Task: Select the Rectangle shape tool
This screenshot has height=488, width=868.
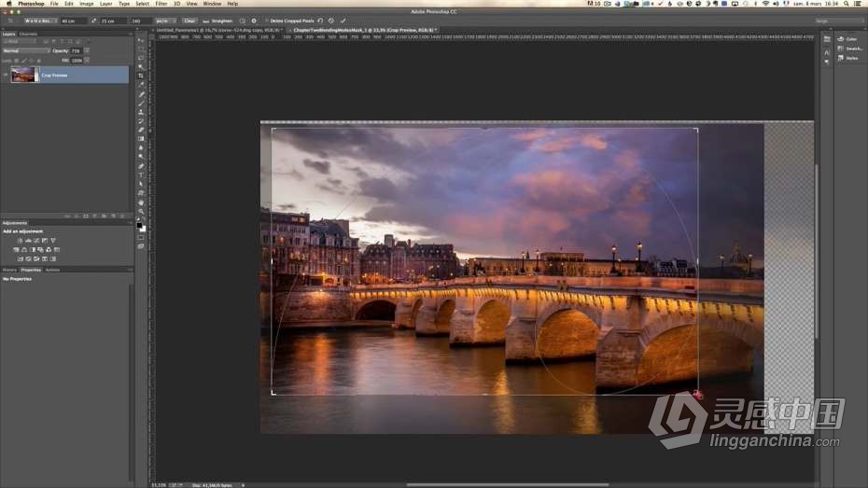Action: click(141, 193)
